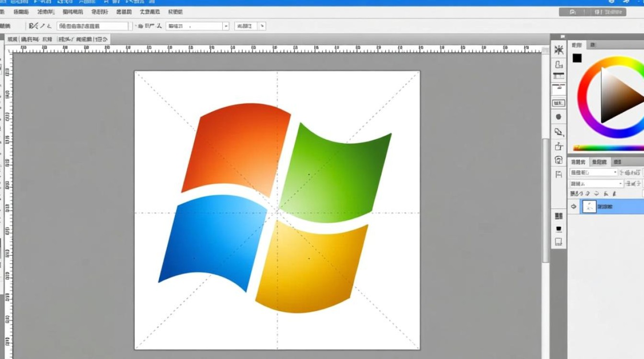644x359 pixels.
Task: Click the spiky burst icon atop the tool strip
Action: click(559, 50)
